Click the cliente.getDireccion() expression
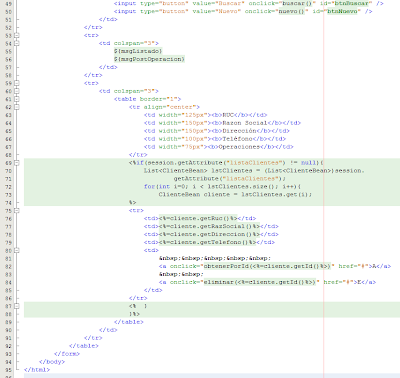Viewport: 400px width, 378px height. point(209,235)
